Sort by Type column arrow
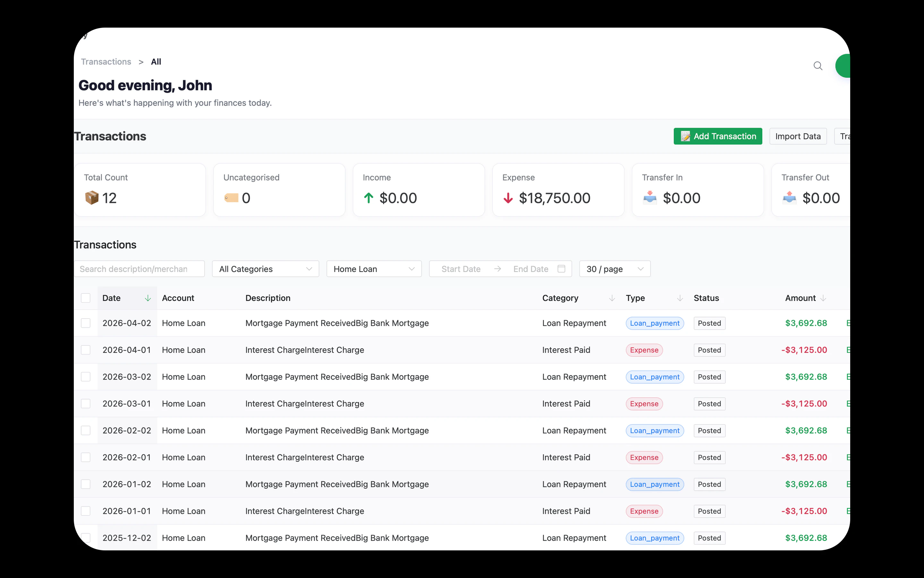 680,298
